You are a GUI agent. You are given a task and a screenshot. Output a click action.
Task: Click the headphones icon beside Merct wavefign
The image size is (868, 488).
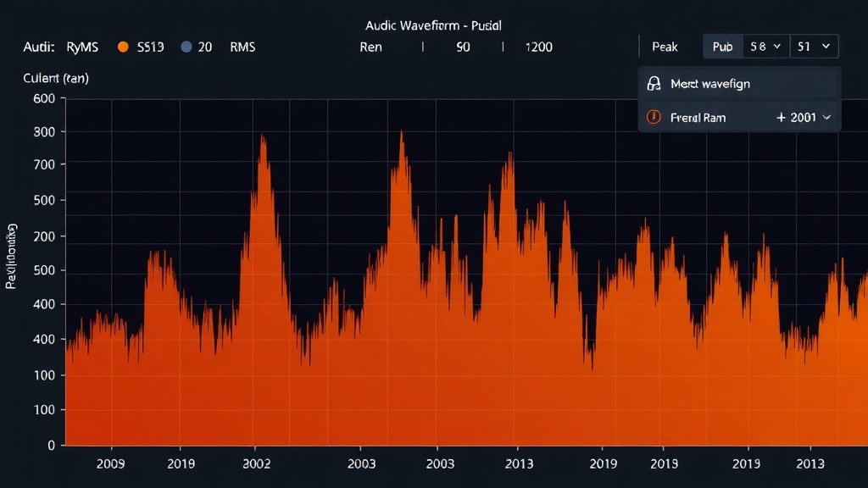654,84
